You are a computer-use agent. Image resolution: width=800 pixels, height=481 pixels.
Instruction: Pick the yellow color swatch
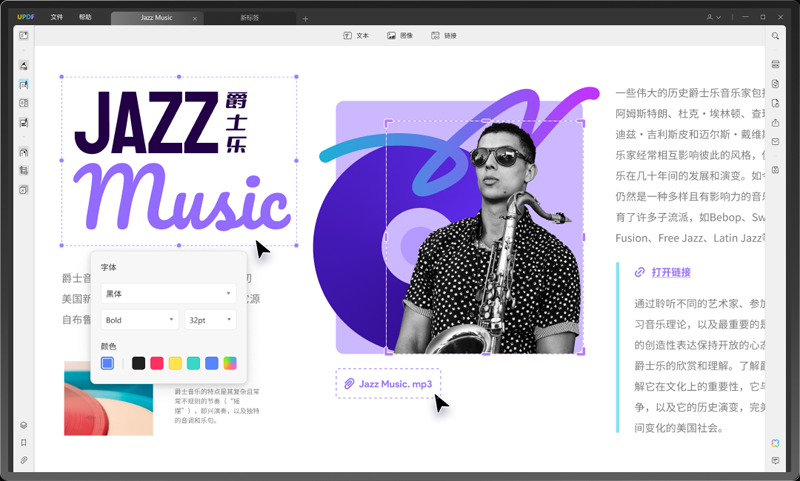[175, 363]
